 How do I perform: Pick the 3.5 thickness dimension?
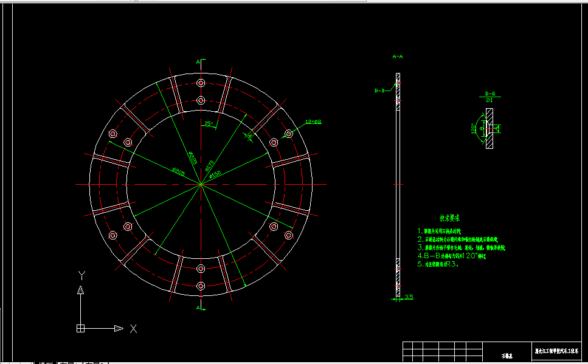tap(409, 297)
